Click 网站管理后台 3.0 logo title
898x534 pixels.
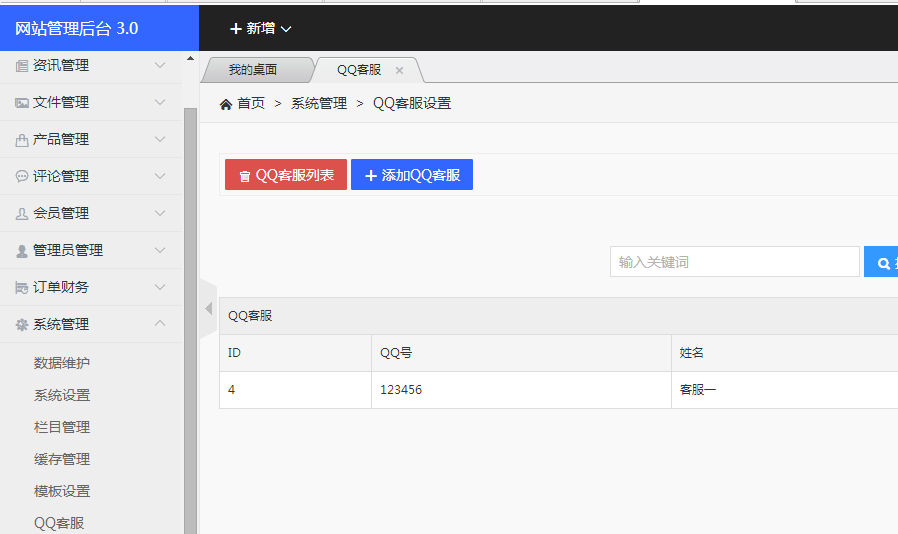[x=76, y=29]
